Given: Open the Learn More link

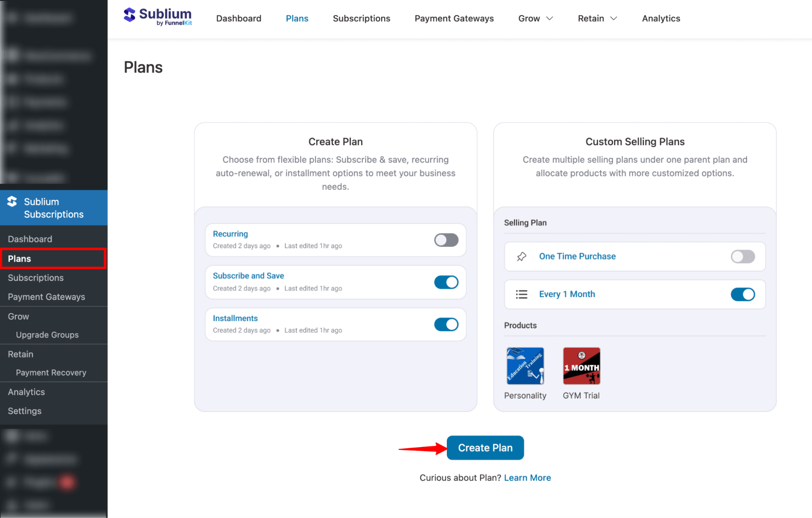Looking at the screenshot, I should point(527,478).
